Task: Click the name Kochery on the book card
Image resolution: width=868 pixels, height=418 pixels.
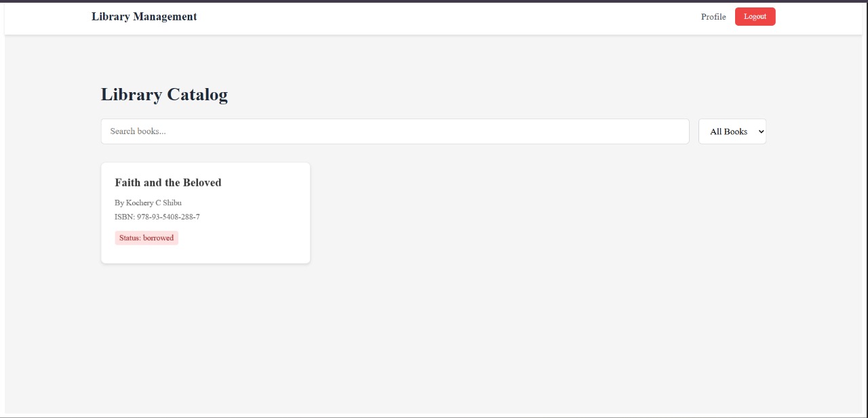Action: [140, 203]
